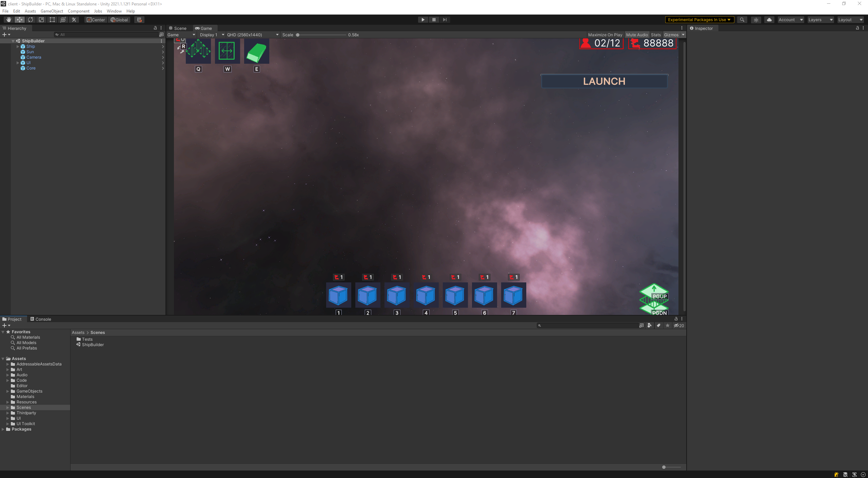Viewport: 868px width, 478px height.
Task: Click the LAUNCH button
Action: click(x=604, y=81)
